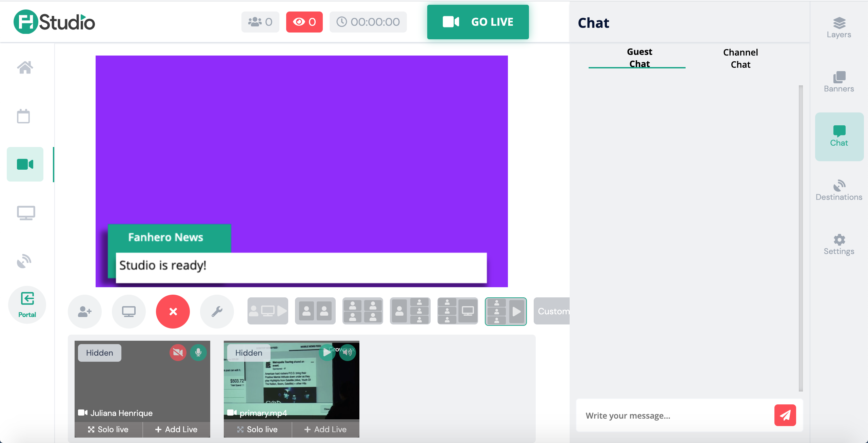868x443 pixels.
Task: Click the red send message button
Action: [785, 415]
